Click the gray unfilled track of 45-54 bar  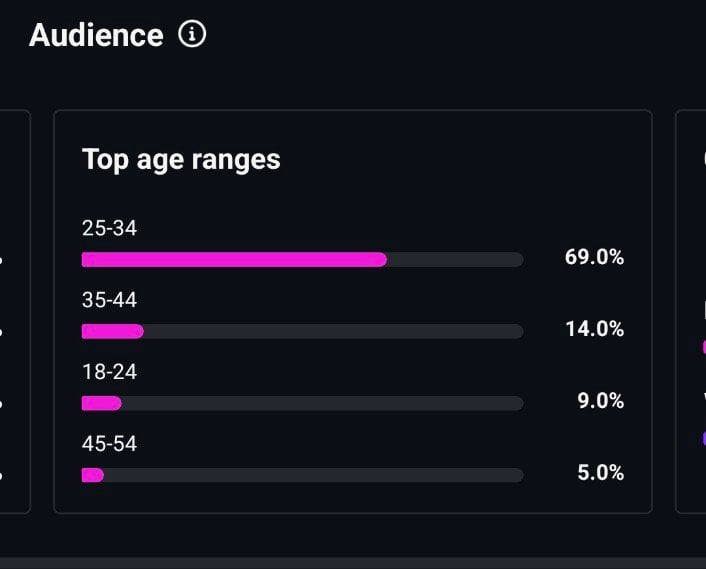click(x=312, y=475)
